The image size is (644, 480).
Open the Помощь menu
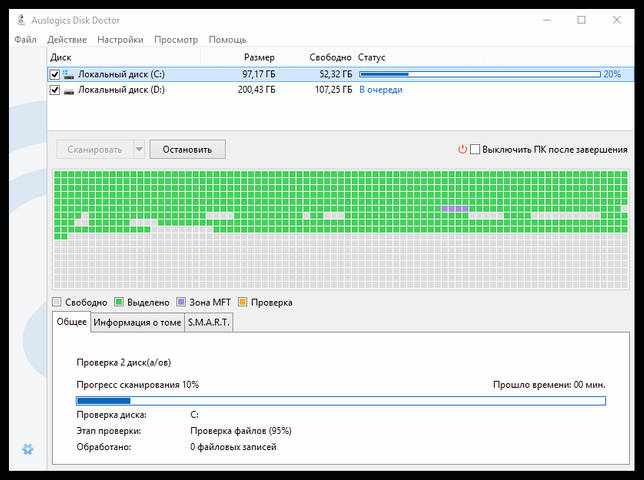[x=228, y=40]
